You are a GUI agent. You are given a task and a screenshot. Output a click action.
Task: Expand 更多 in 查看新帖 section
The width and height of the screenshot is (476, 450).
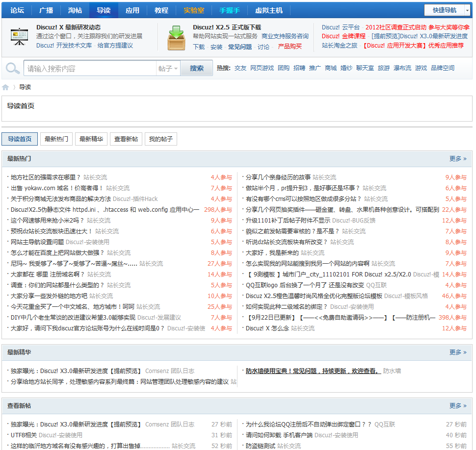(x=457, y=406)
